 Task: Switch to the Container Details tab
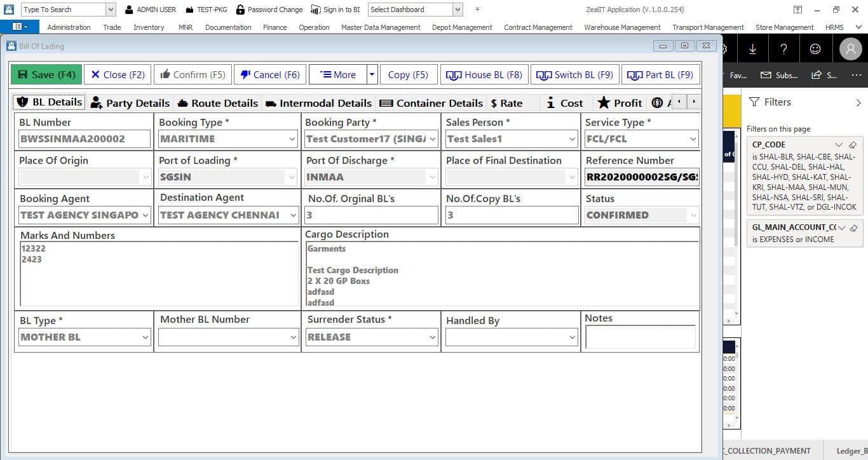[x=431, y=103]
